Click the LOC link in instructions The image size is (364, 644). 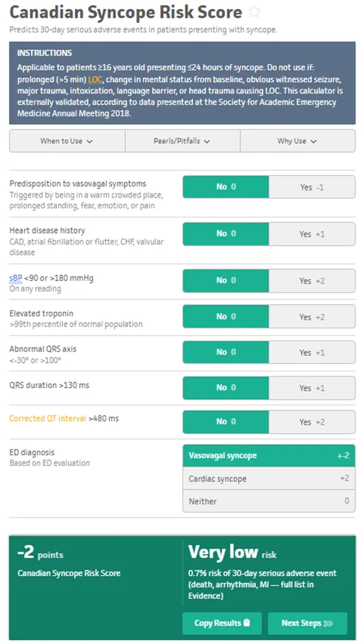tap(95, 79)
